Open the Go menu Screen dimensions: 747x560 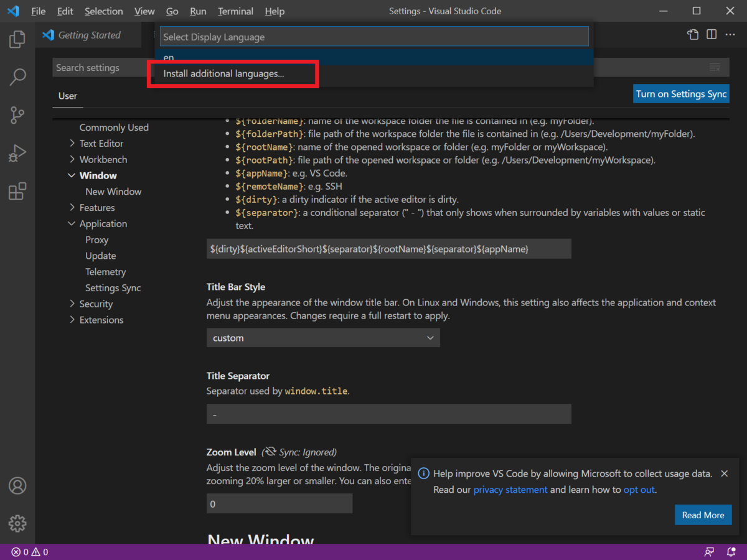(172, 11)
